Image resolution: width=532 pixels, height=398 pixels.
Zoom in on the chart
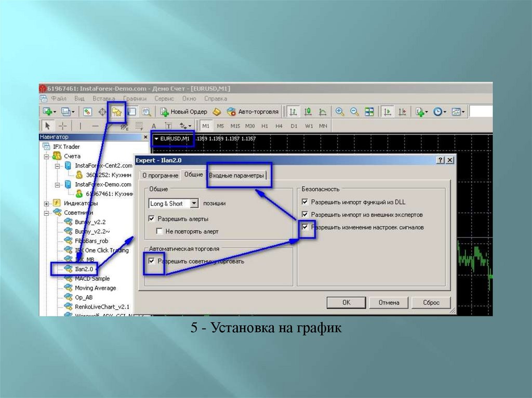pyautogui.click(x=340, y=112)
